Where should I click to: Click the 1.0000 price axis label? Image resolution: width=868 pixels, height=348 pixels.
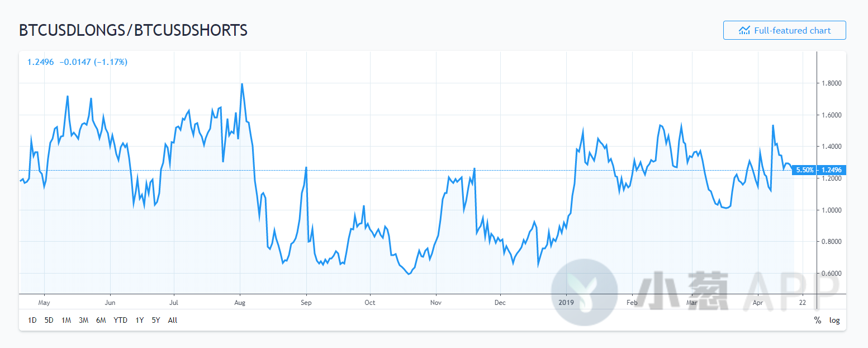point(831,210)
